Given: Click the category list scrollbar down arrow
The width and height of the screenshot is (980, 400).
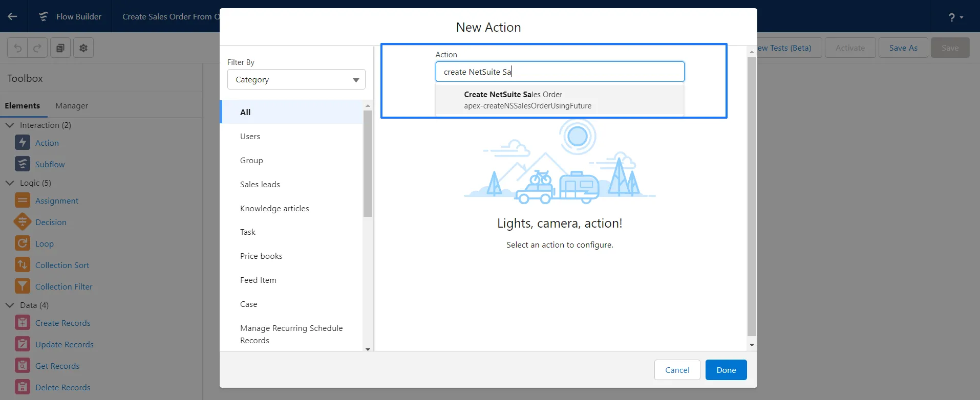Looking at the screenshot, I should click(368, 349).
